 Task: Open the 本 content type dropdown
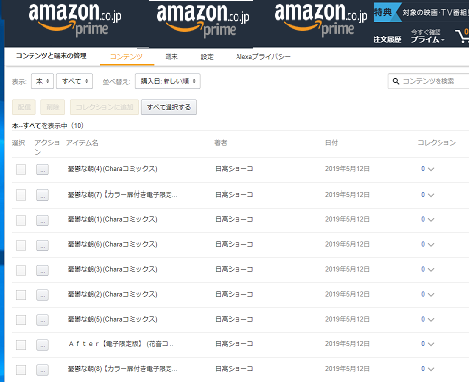tap(42, 81)
